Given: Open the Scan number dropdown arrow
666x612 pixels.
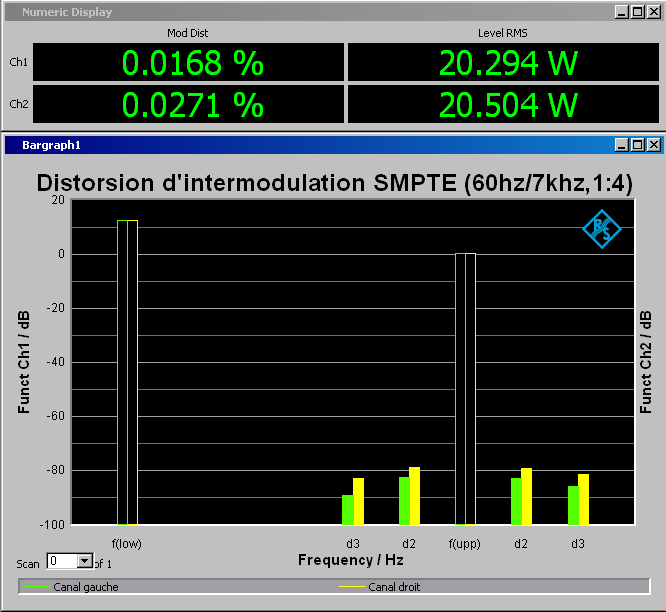Looking at the screenshot, I should point(85,561).
